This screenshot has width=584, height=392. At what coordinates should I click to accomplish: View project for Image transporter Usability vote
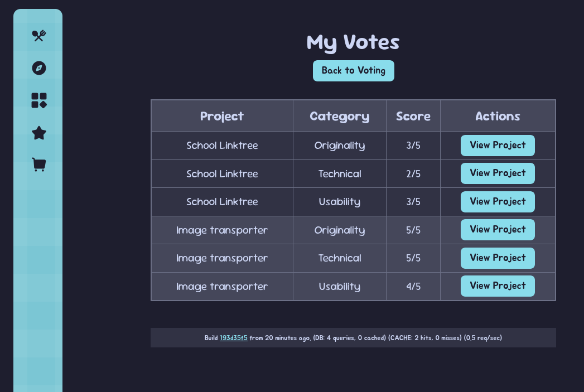[497, 286]
